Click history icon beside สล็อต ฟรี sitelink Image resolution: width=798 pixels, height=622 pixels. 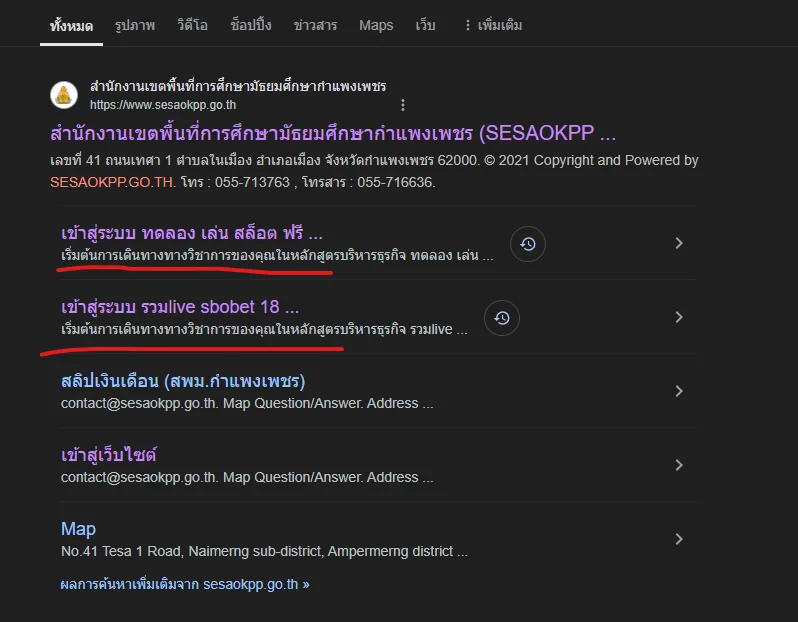[x=528, y=244]
